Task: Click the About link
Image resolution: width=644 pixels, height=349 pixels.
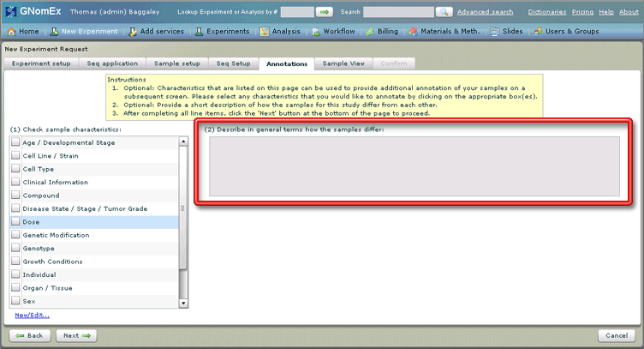Action: click(x=629, y=12)
